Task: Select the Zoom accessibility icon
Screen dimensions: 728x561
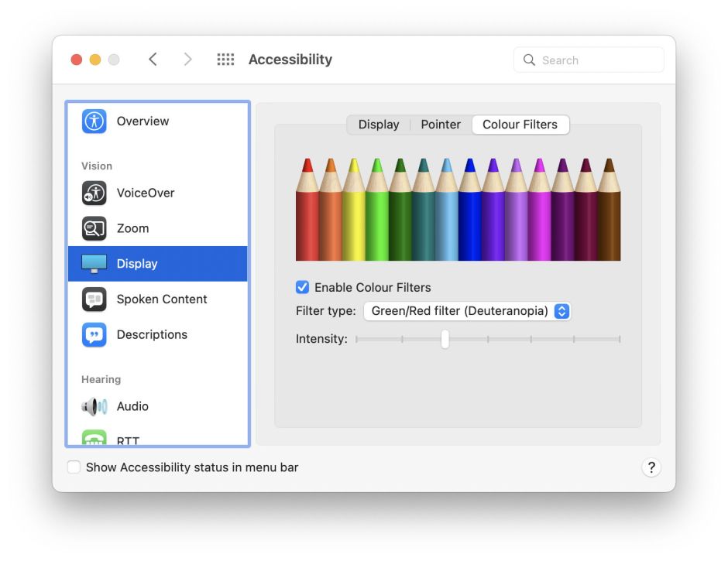Action: point(93,228)
